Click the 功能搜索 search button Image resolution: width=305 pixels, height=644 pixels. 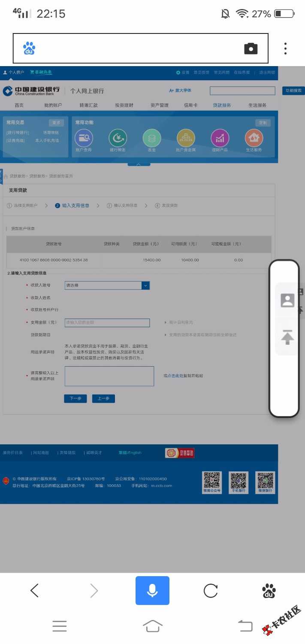coord(293,91)
